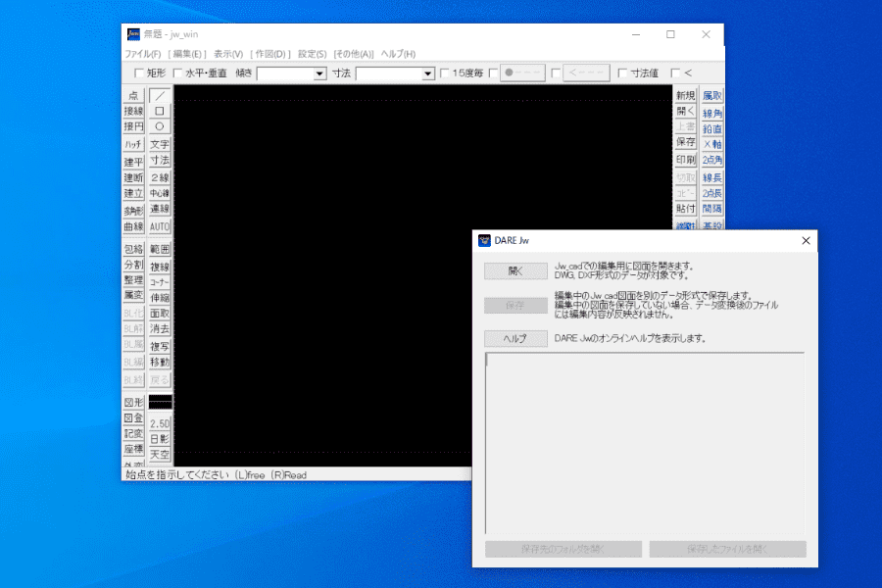Toggle the 水平・垂直 checkbox
The width and height of the screenshot is (882, 588).
point(177,73)
